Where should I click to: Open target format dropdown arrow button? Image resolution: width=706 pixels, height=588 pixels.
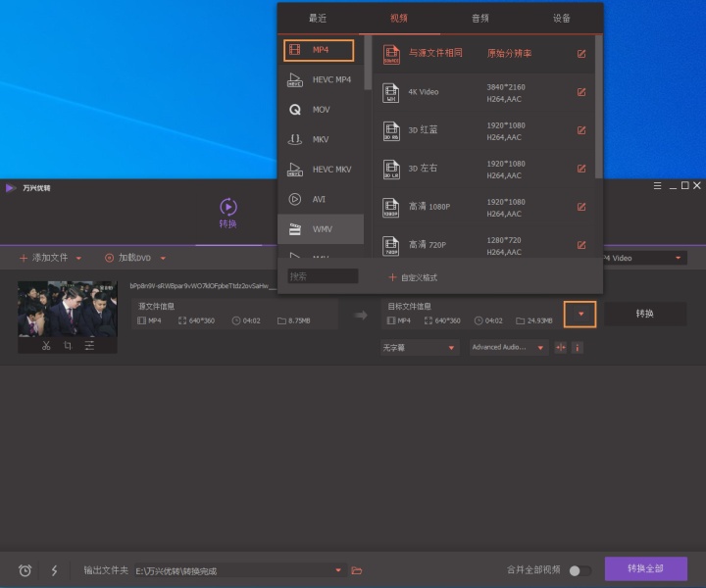pos(580,314)
